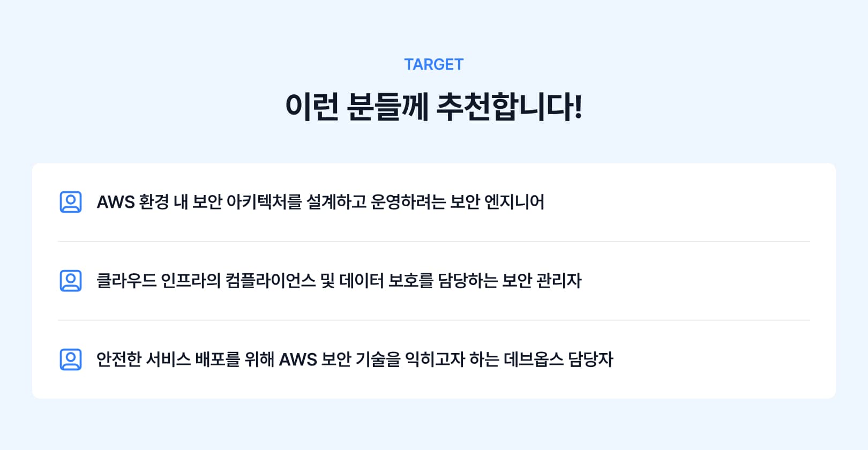This screenshot has width=868, height=450.
Task: Click the profile icon beside the 보안 관리자 row
Action: pos(71,281)
